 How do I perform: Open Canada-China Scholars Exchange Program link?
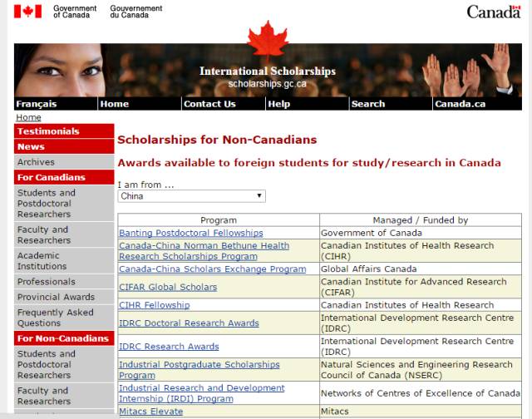(x=213, y=269)
